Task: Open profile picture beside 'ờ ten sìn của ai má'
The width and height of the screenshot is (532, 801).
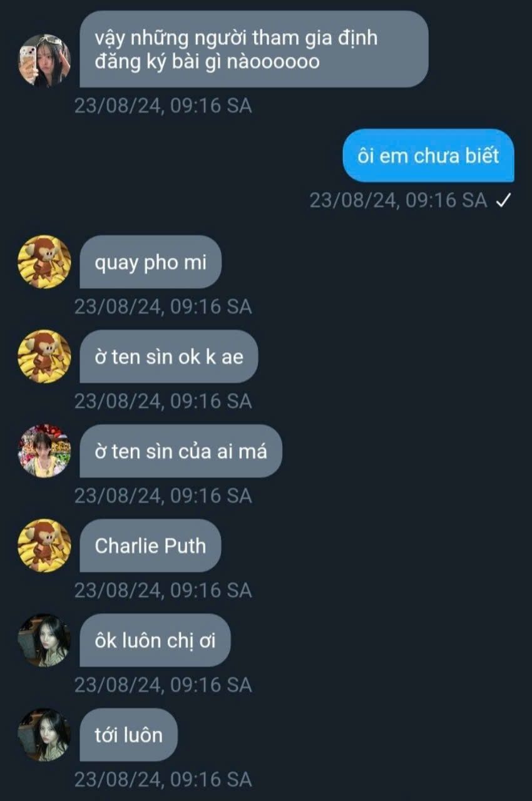Action: pyautogui.click(x=44, y=451)
